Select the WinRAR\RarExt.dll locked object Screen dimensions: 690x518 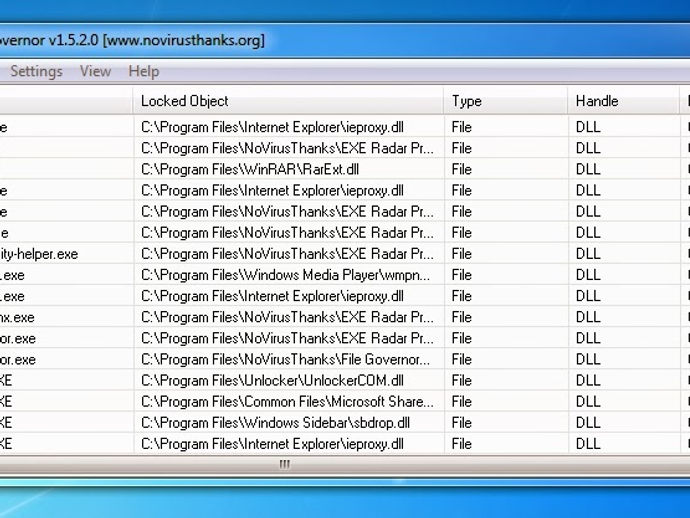250,169
